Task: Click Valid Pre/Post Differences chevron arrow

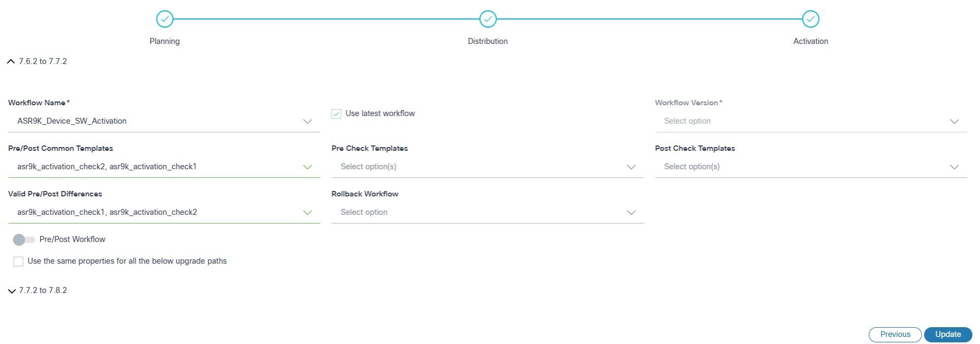Action: click(x=307, y=213)
